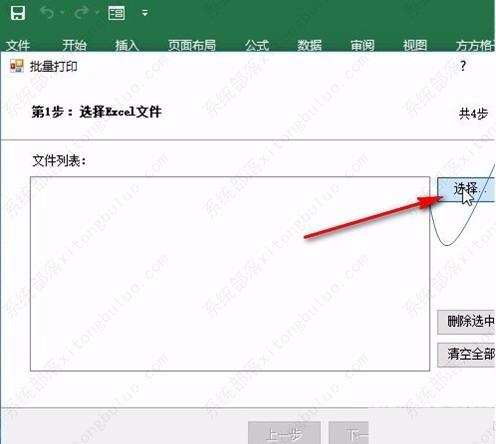Click the 第1步：选择Excel文件 heading
Image resolution: width=496 pixels, height=444 pixels.
pyautogui.click(x=97, y=112)
